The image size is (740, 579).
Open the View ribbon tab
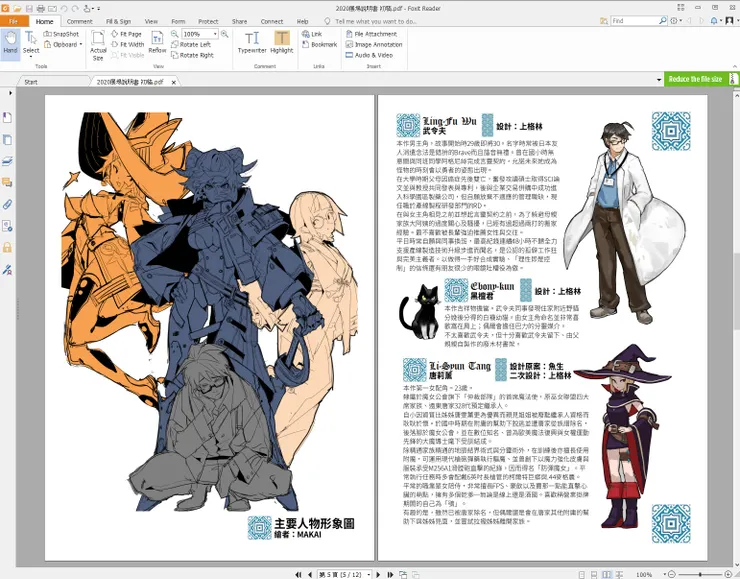click(x=151, y=21)
